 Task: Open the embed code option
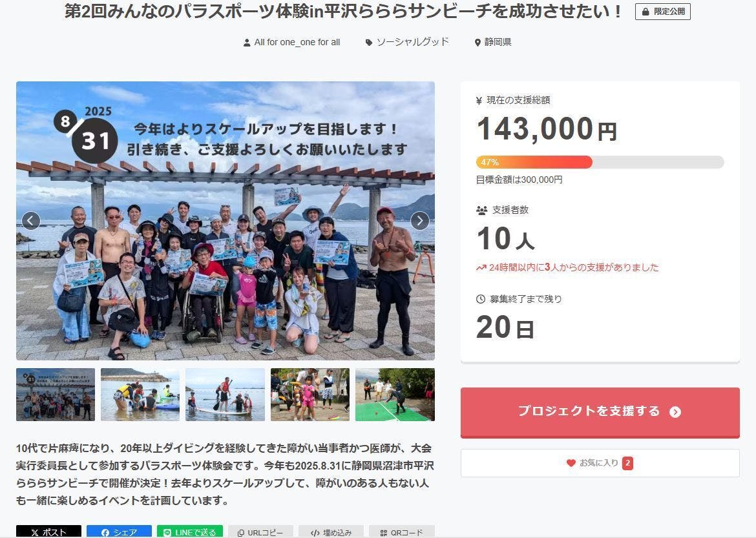click(331, 532)
